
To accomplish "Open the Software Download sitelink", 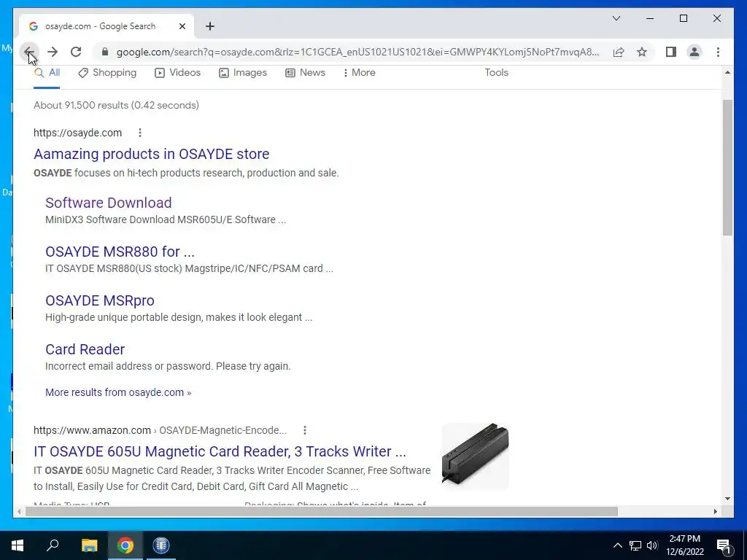I will (109, 203).
